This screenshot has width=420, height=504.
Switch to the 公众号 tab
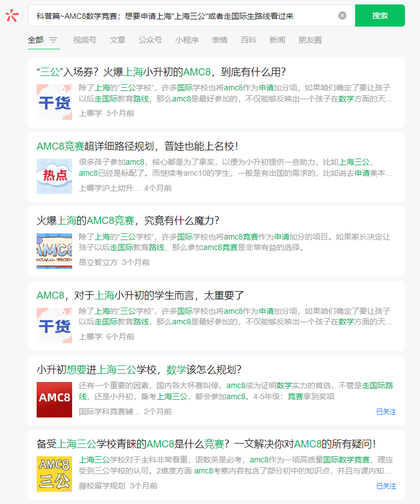point(150,40)
